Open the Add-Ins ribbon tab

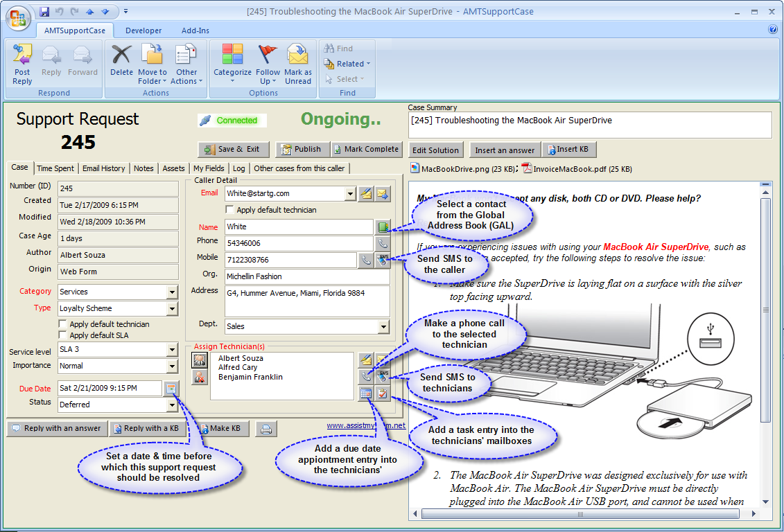[195, 30]
